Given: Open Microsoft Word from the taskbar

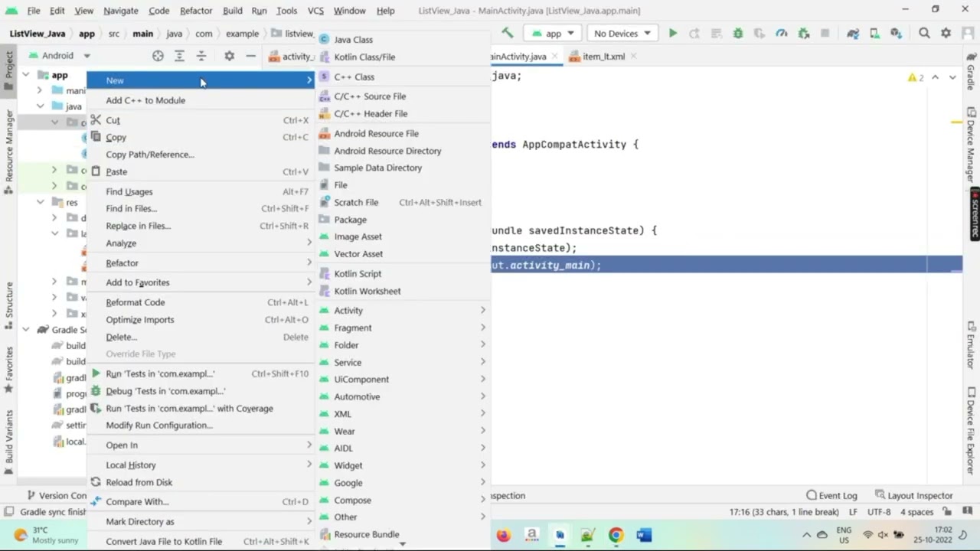Looking at the screenshot, I should click(x=644, y=535).
